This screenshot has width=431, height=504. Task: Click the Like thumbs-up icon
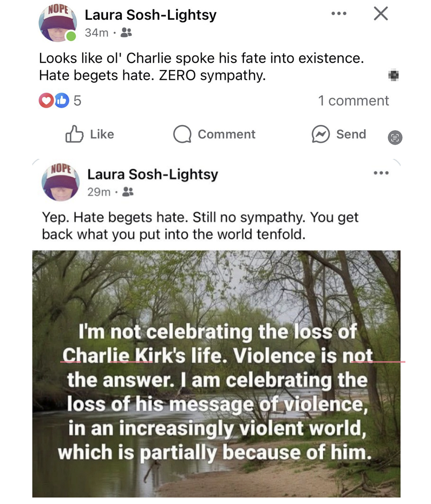74,134
